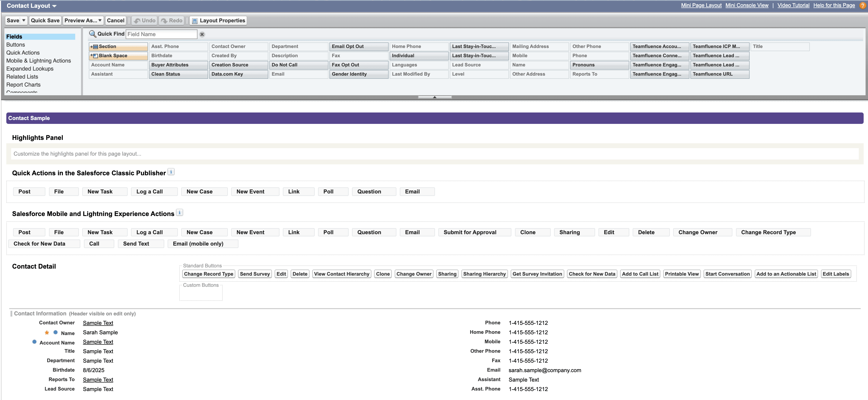Click the Layout Properties icon
868x400 pixels.
[x=195, y=21]
